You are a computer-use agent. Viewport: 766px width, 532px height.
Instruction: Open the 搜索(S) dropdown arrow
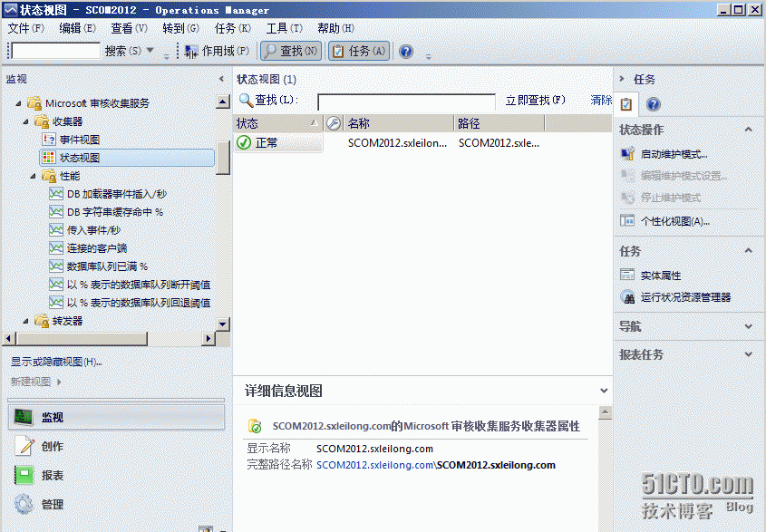[x=150, y=51]
